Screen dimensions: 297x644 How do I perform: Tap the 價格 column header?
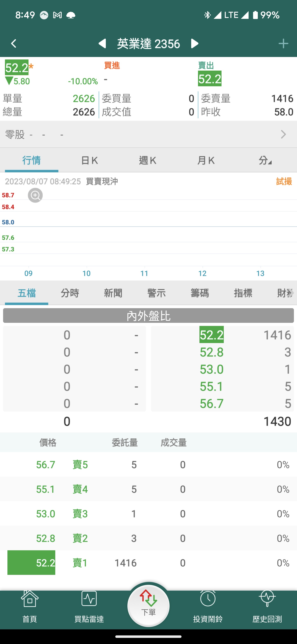pos(48,443)
